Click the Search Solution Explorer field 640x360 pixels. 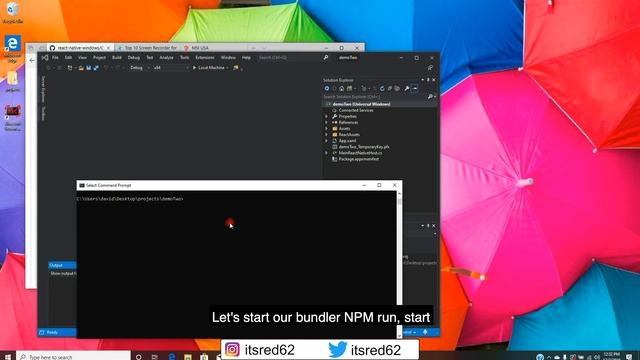pos(374,97)
